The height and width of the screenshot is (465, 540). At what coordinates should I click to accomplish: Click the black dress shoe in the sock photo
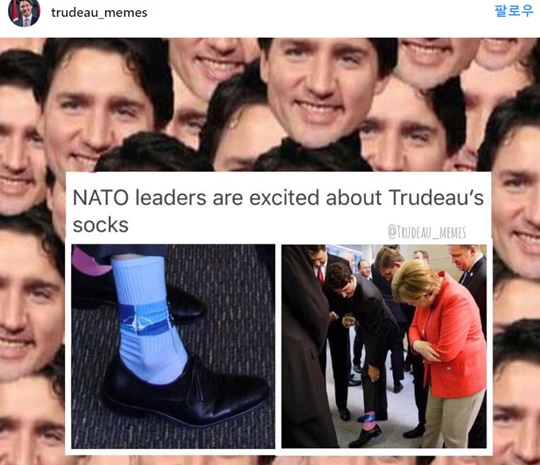[184, 393]
